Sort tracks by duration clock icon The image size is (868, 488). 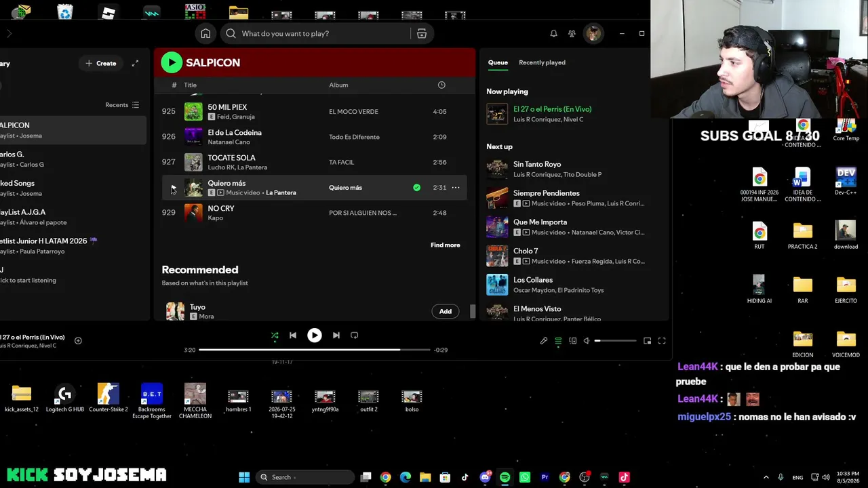pos(441,85)
